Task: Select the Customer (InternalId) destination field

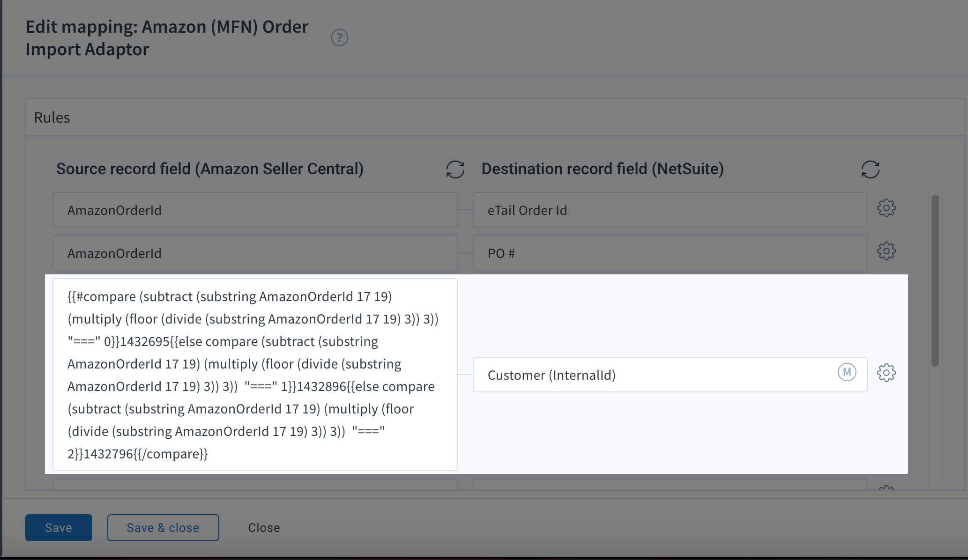Action: [x=670, y=375]
